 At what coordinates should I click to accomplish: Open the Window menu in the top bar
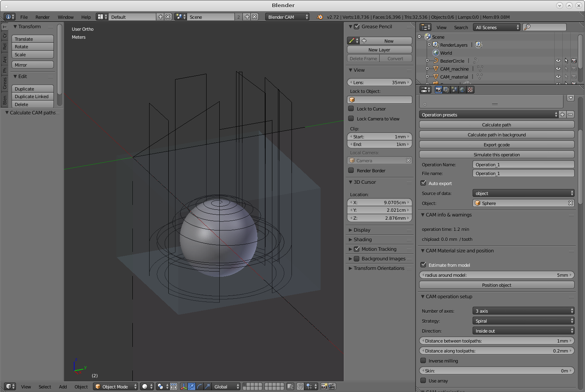[x=65, y=17]
